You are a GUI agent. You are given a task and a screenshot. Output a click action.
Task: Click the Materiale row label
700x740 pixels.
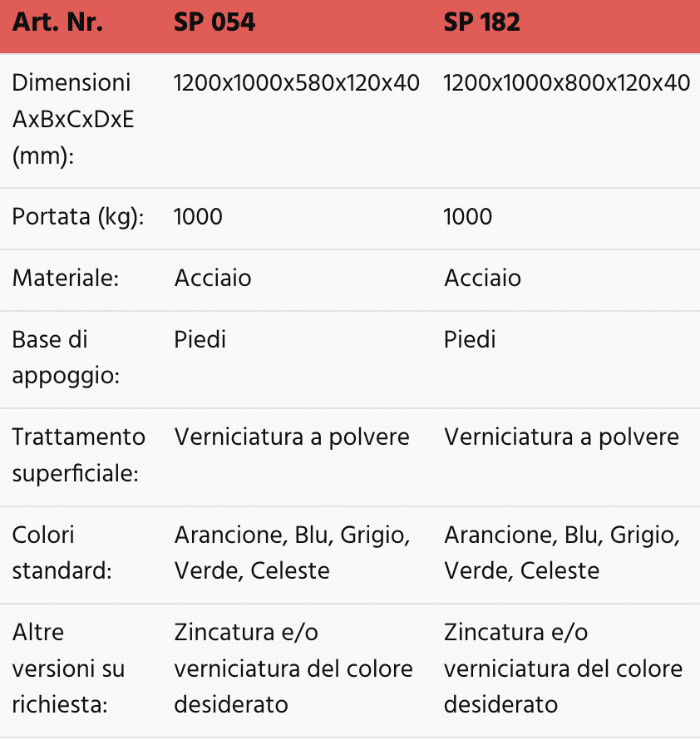click(65, 278)
